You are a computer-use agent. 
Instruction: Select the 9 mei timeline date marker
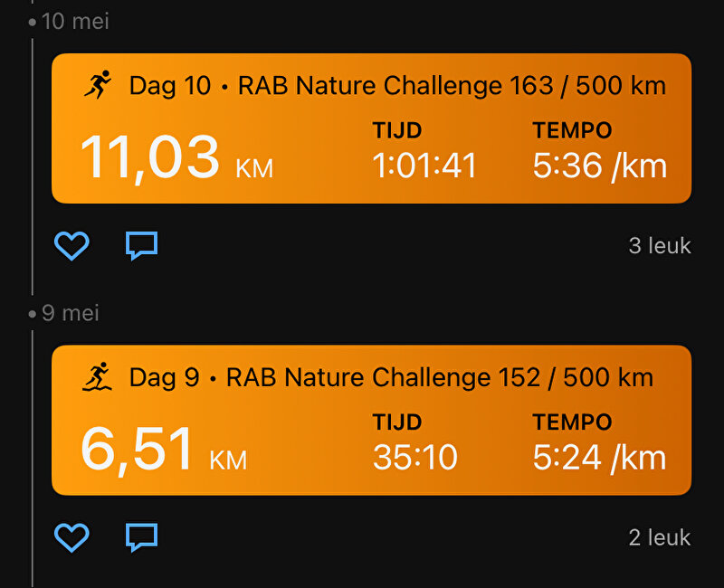pos(71,313)
